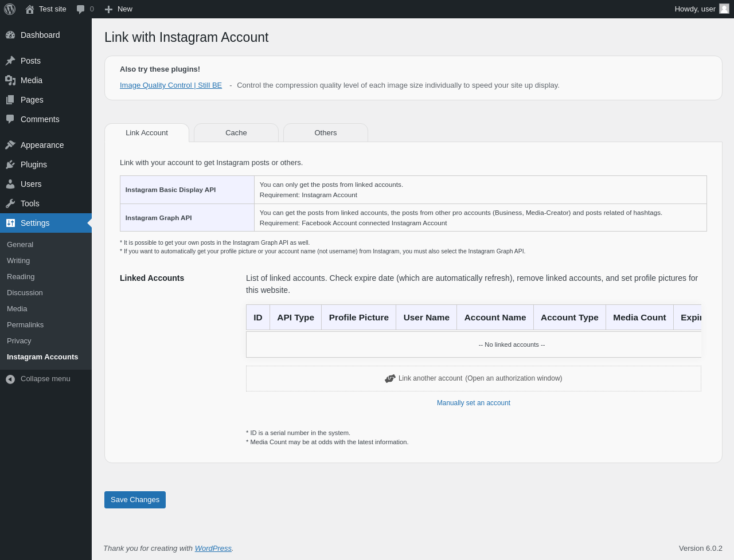Click the '-- No linked accounts --' row
The height and width of the screenshot is (560, 734).
474,344
